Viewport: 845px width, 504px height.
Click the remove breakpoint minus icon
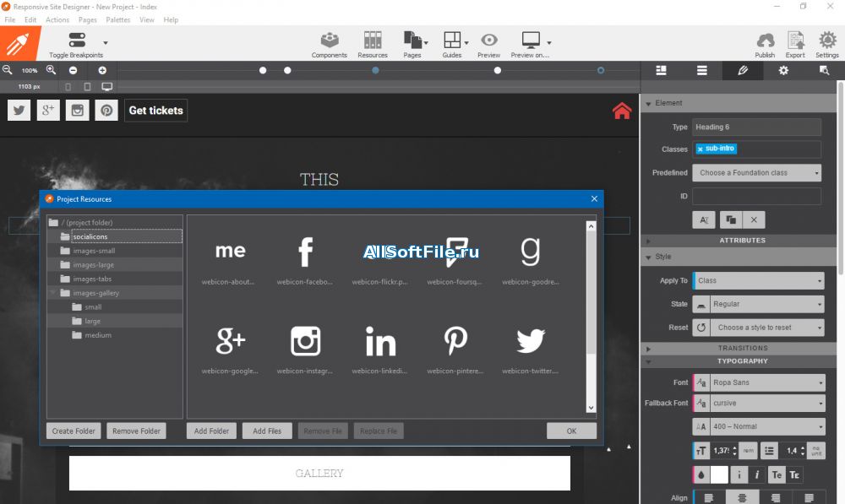click(73, 71)
